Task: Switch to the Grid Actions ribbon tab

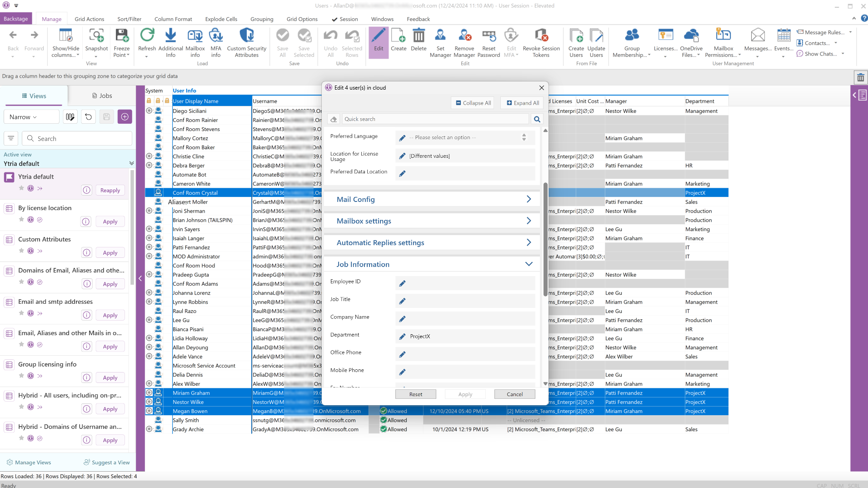Action: click(89, 19)
